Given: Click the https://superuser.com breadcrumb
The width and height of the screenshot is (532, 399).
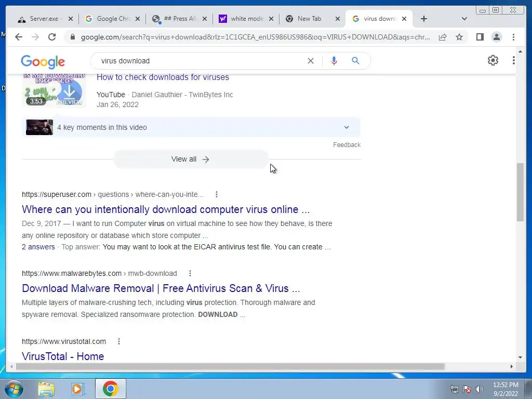Looking at the screenshot, I should tap(57, 194).
